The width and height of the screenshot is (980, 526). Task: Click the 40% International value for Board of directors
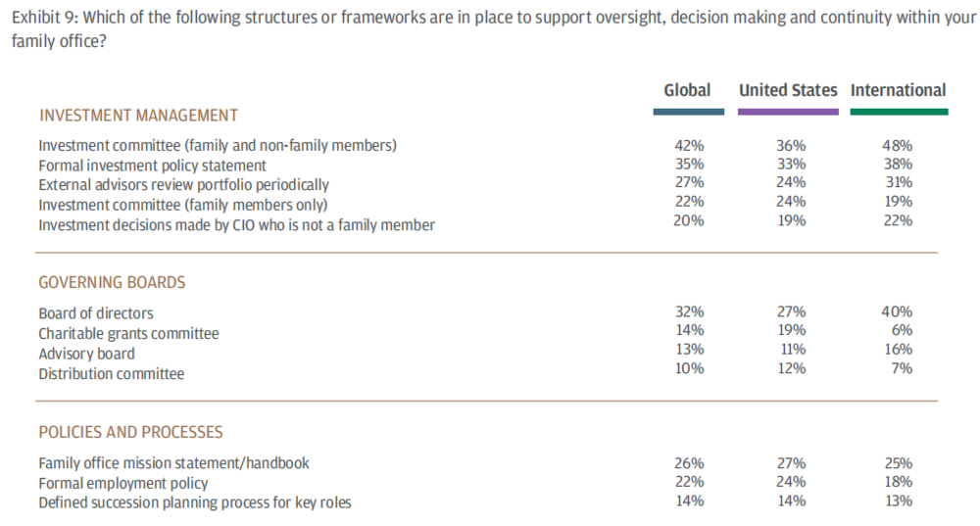898,312
